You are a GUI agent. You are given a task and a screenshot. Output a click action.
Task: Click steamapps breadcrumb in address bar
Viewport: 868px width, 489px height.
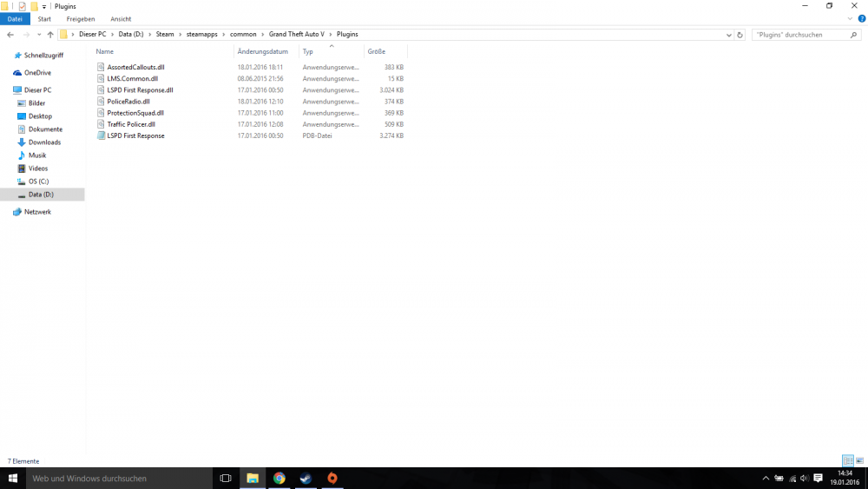(202, 35)
